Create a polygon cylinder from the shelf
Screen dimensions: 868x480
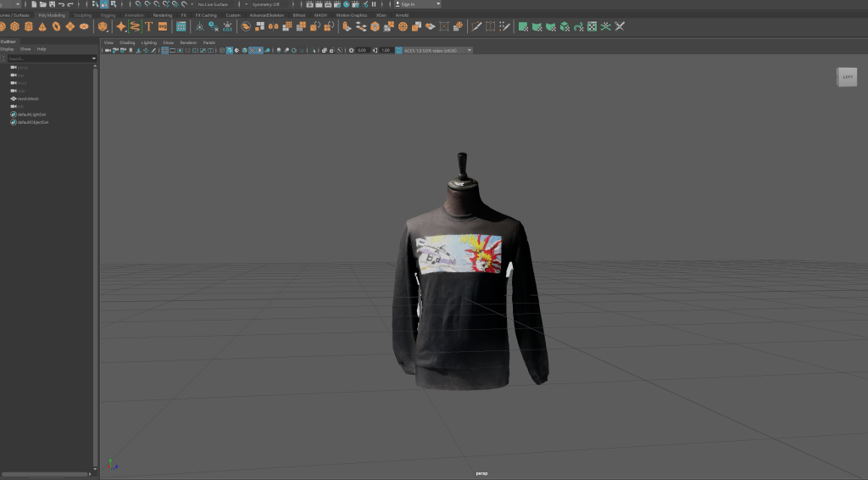[x=29, y=26]
